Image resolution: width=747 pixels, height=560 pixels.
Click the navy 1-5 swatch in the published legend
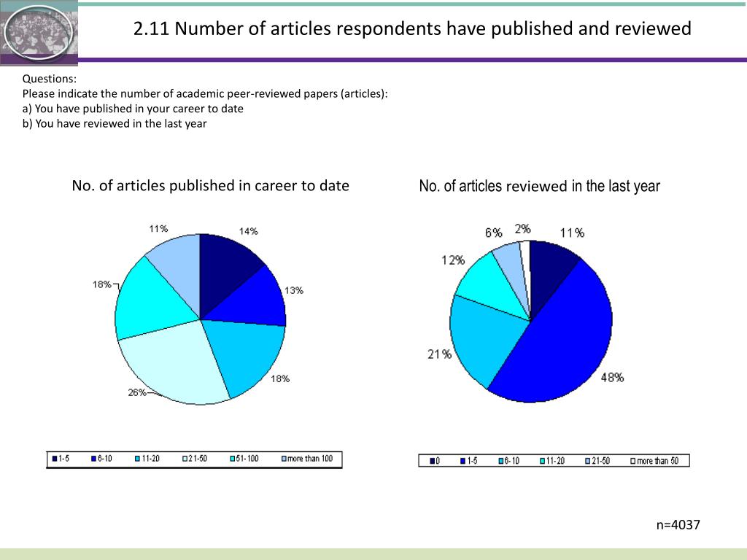click(55, 459)
